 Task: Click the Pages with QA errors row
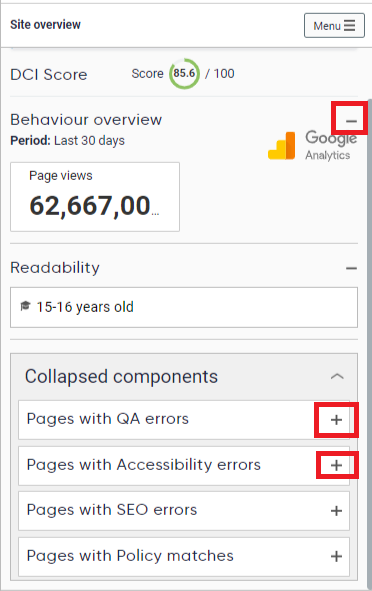point(184,420)
